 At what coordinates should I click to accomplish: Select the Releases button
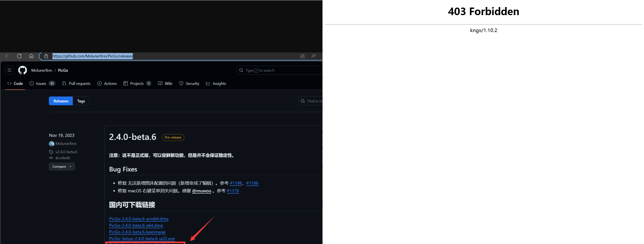point(61,101)
